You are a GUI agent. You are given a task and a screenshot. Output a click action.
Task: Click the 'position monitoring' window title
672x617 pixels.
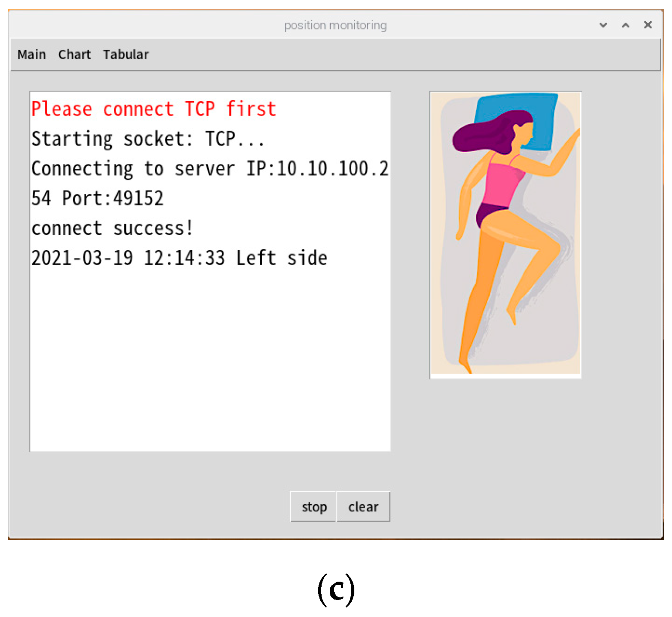pos(335,25)
